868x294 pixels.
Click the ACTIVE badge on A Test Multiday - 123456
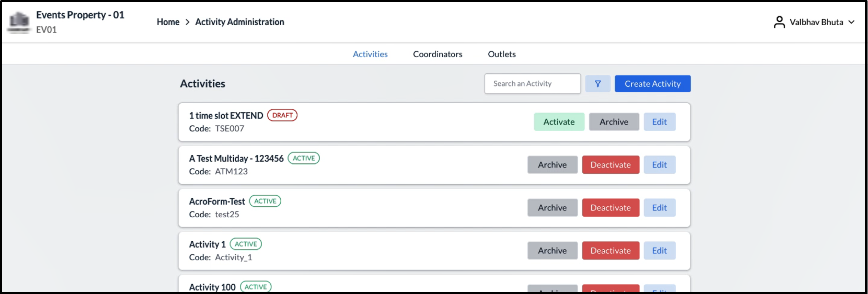[304, 158]
